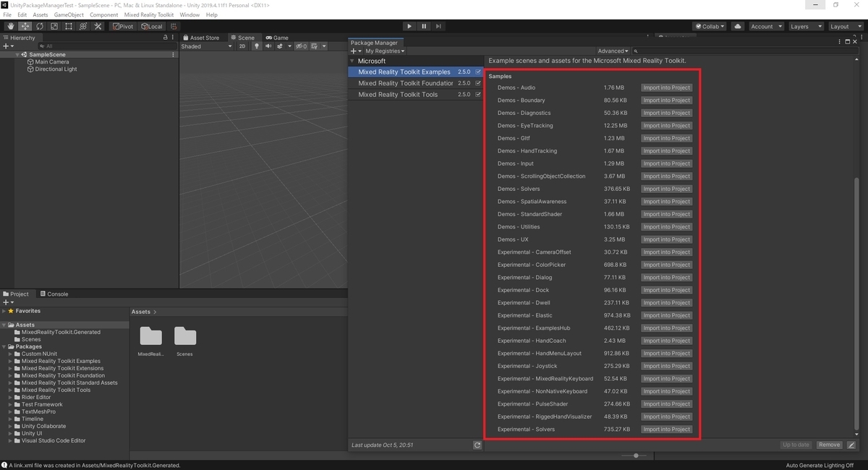This screenshot has height=470, width=868.
Task: Click Hierarchy lock icon
Action: pyautogui.click(x=165, y=38)
